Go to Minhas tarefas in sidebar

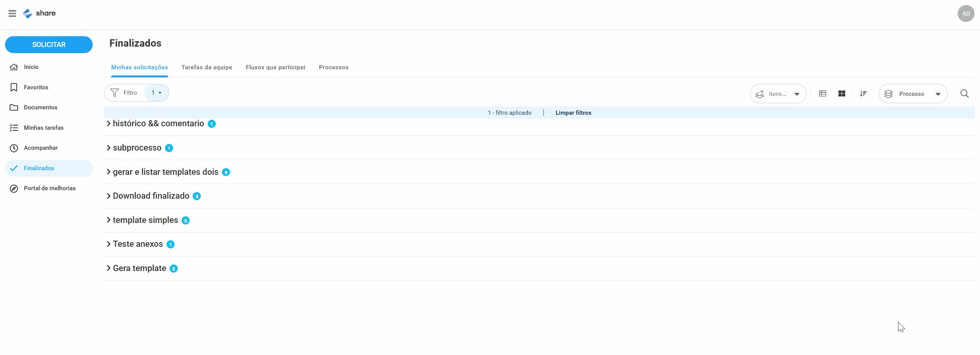click(x=43, y=128)
